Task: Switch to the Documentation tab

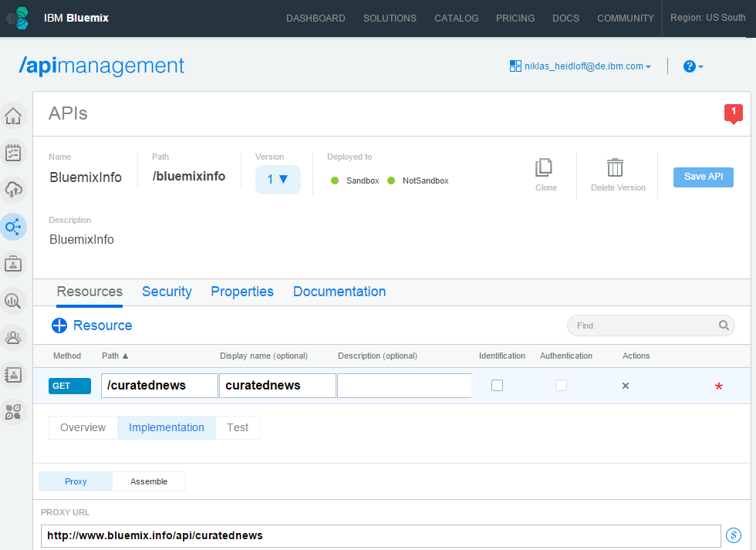Action: point(339,292)
